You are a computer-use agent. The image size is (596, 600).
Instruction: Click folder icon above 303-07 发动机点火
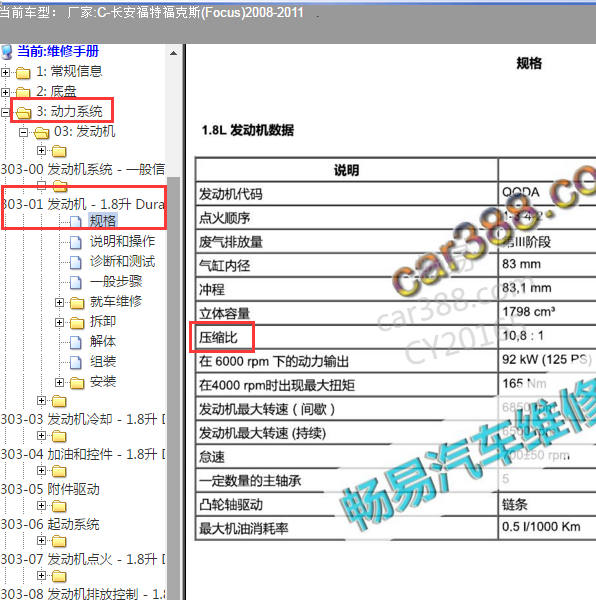(x=59, y=541)
